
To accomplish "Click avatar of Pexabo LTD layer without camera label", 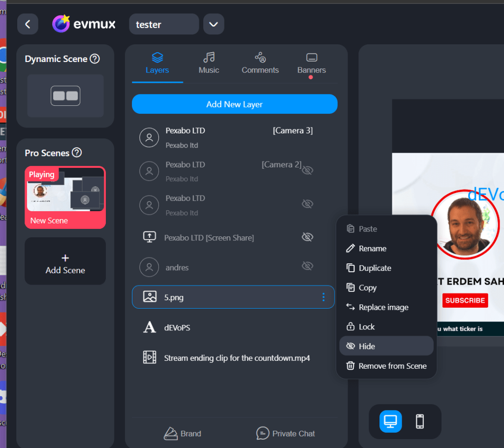I will coord(149,205).
